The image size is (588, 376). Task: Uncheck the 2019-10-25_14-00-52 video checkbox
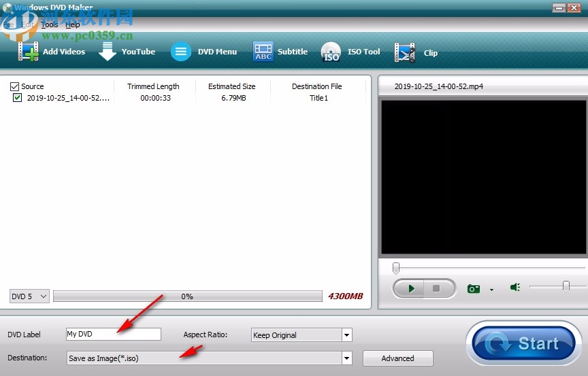17,98
